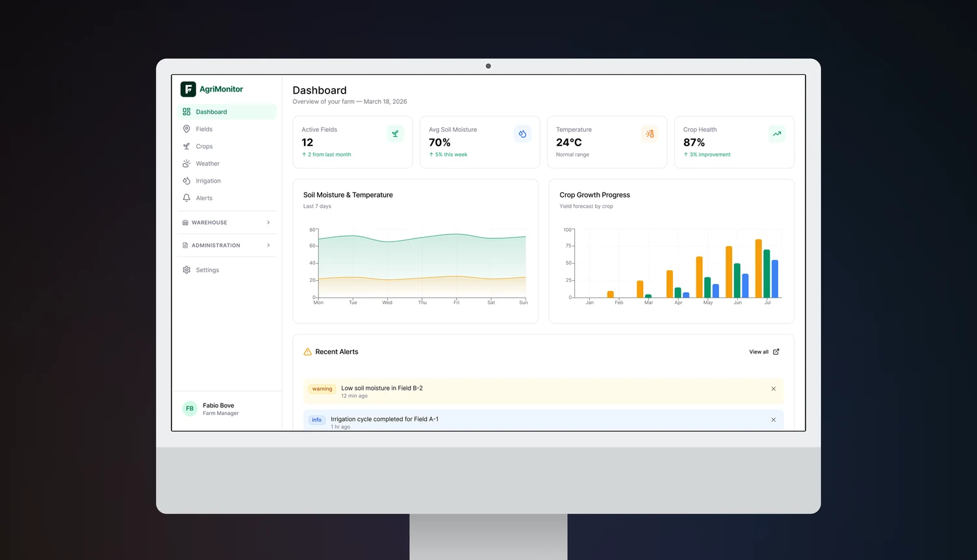Click the warning badge on Field B-2 alert
The image size is (977, 560).
322,389
